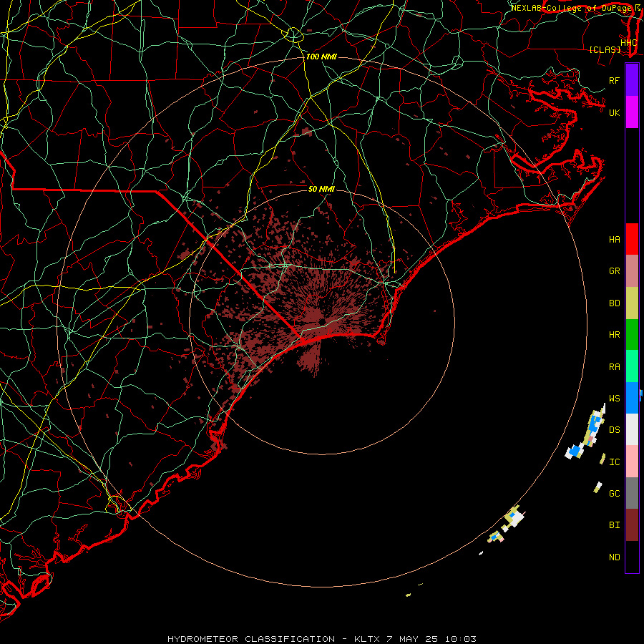Click the BD legend label

click(x=614, y=303)
